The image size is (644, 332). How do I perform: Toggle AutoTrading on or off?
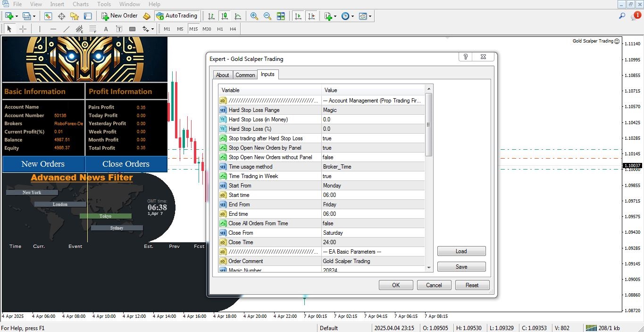coord(177,16)
